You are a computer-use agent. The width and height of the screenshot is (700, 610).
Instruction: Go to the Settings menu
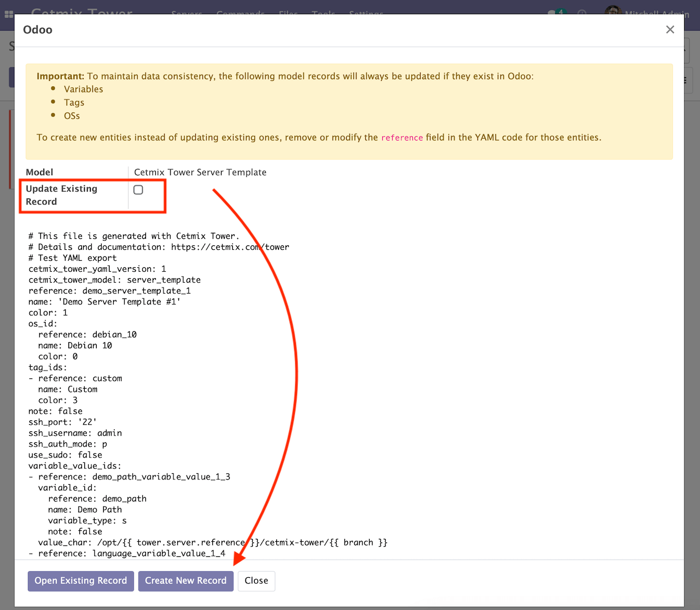366,12
